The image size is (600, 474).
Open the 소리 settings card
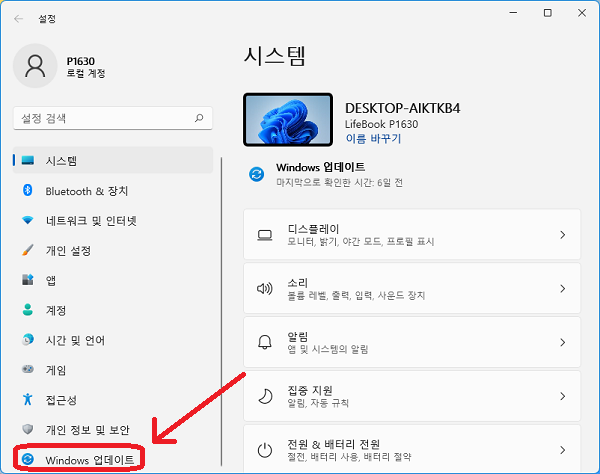(x=412, y=288)
